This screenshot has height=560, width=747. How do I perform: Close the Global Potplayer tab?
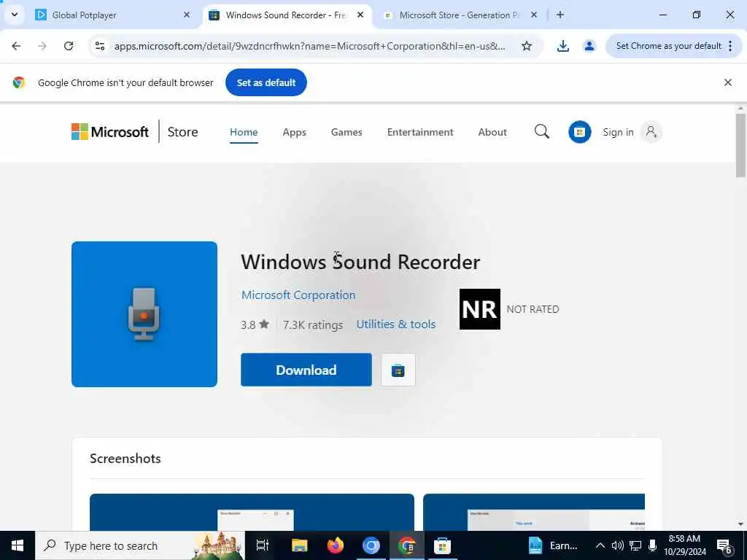187,15
